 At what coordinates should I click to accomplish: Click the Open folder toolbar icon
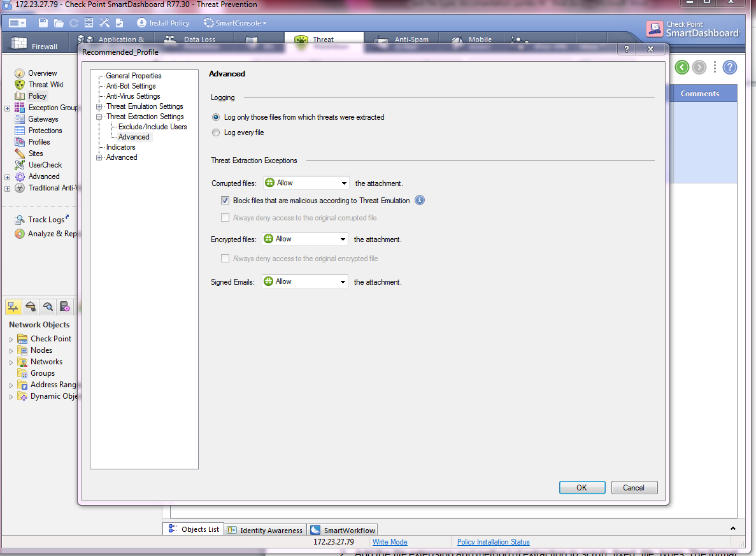tap(59, 23)
